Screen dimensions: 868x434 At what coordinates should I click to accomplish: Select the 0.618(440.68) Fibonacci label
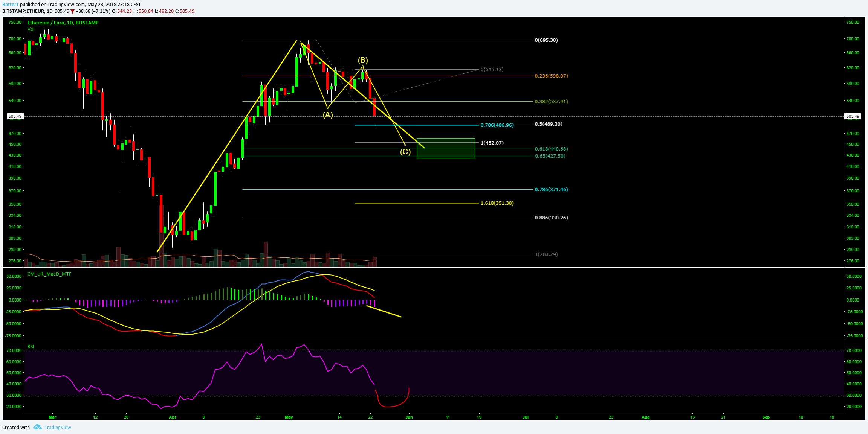tap(552, 149)
